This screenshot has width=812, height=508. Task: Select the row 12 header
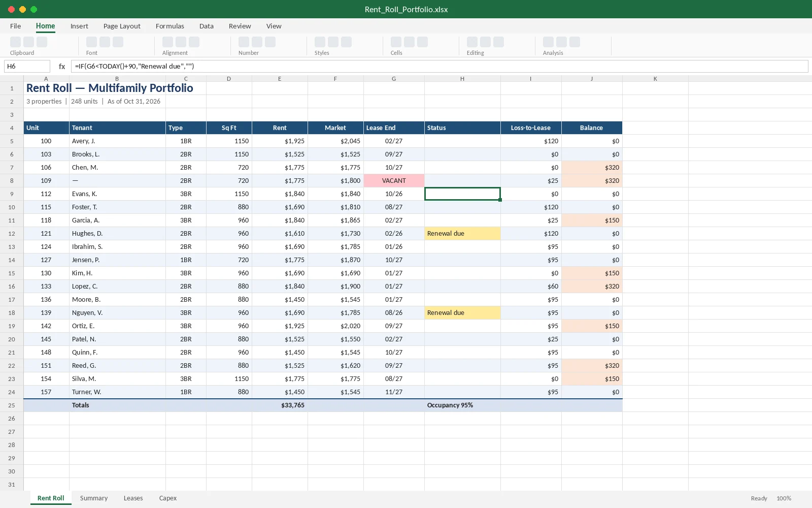[x=12, y=234]
